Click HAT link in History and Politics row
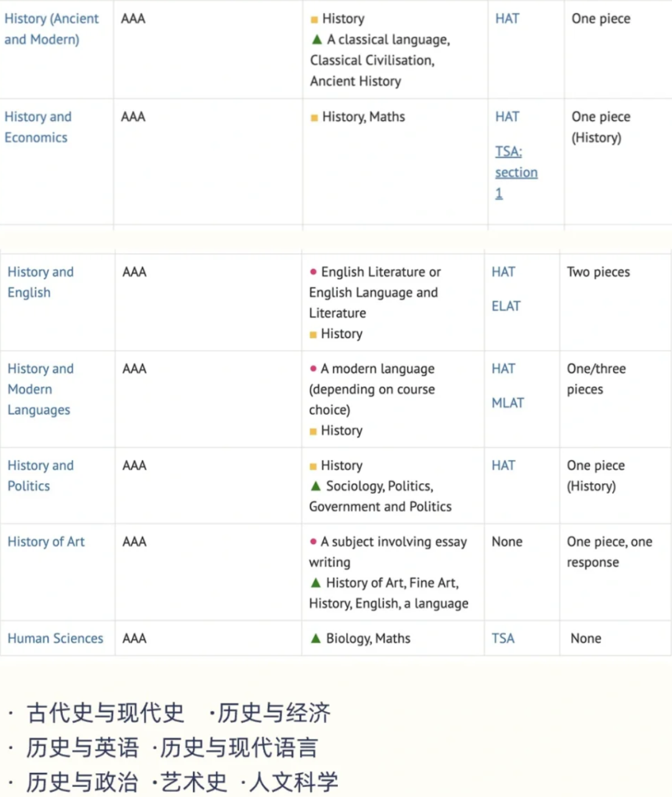Viewport: 672px width, 797px height. (x=503, y=466)
